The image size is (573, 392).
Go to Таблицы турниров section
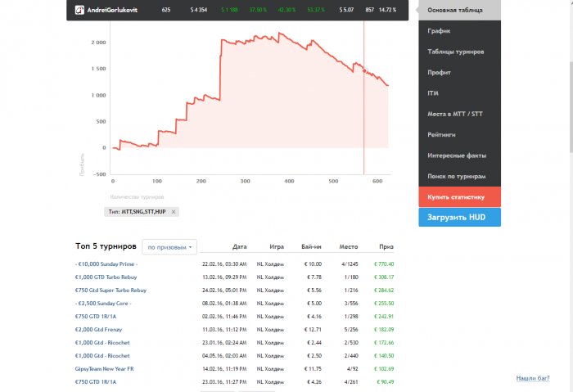coord(455,52)
